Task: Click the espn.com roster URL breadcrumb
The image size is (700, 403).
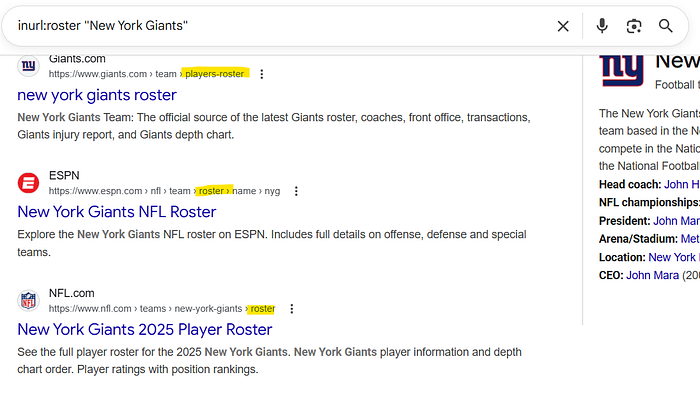Action: click(164, 191)
